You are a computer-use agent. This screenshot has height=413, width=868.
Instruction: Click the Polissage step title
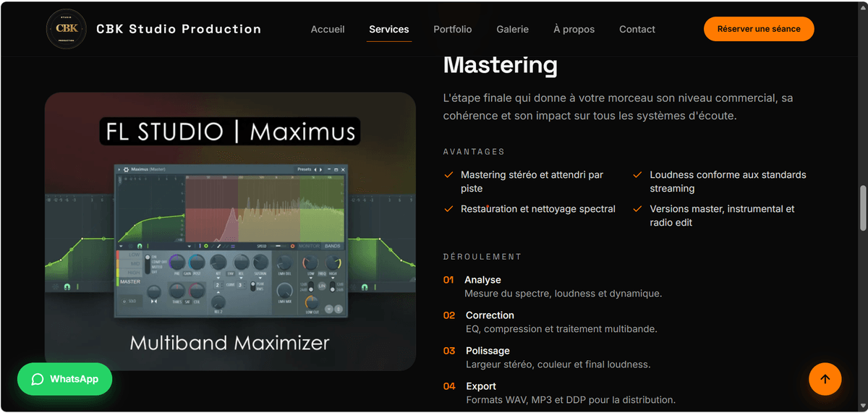(488, 351)
